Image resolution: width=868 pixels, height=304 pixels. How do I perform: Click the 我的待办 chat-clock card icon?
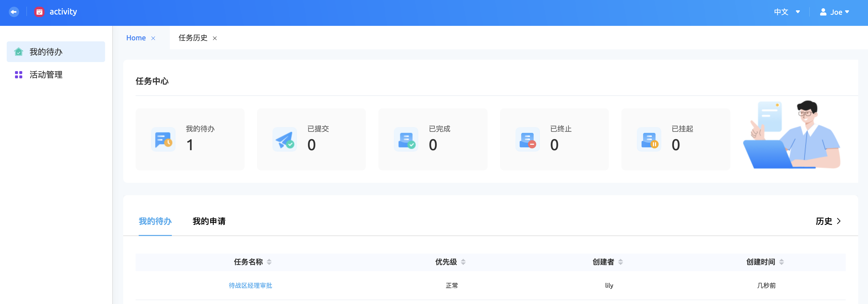point(163,139)
